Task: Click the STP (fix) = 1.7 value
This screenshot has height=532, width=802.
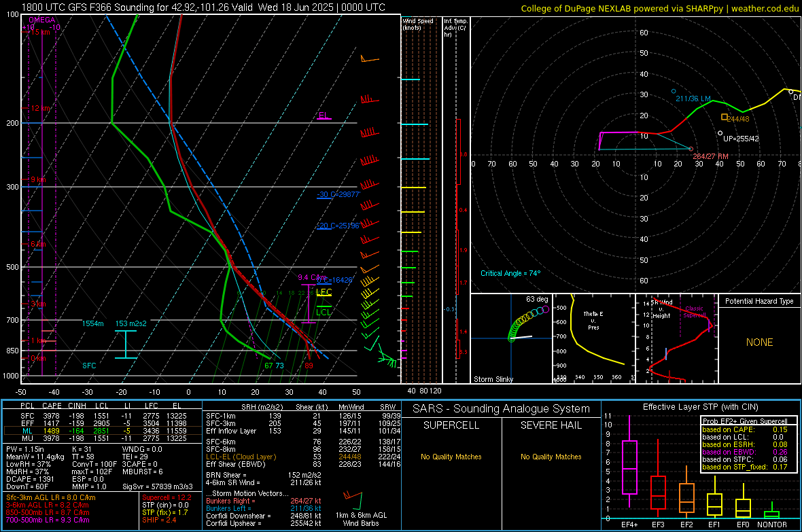Action: (165, 512)
